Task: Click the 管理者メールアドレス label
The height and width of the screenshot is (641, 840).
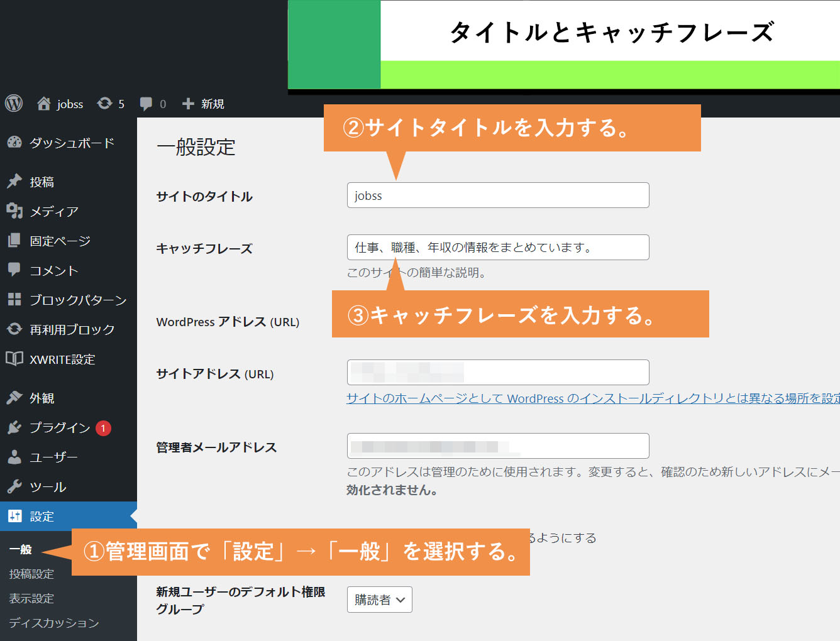Action: click(x=216, y=447)
